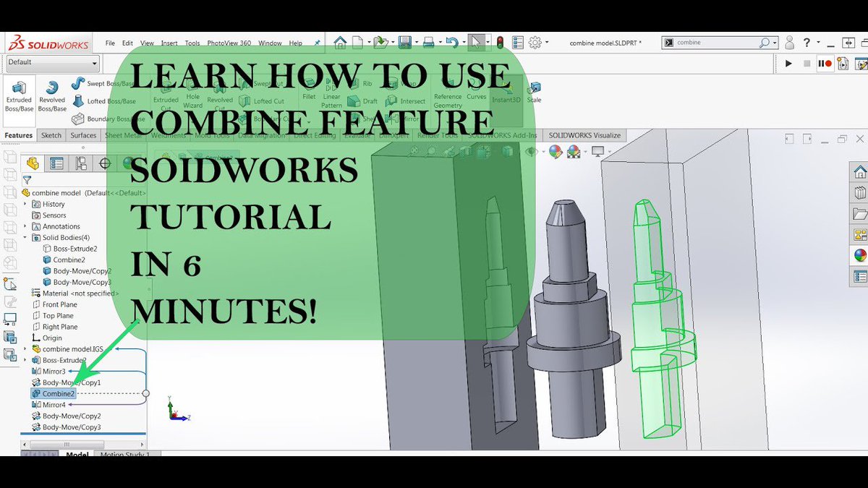Open the Options gear dropdown arrow
Screen dimensions: 868x488
547,43
